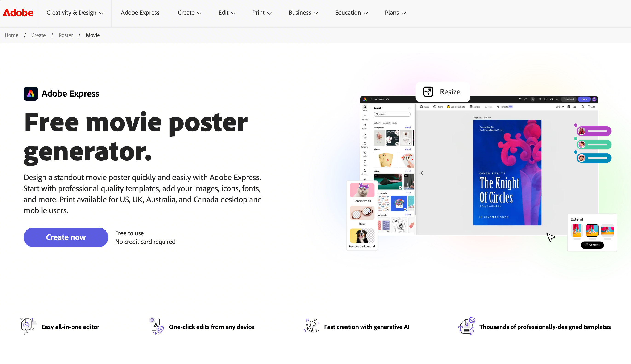This screenshot has width=631, height=364.
Task: Click the purple collaborator comment bubble
Action: coord(594,131)
